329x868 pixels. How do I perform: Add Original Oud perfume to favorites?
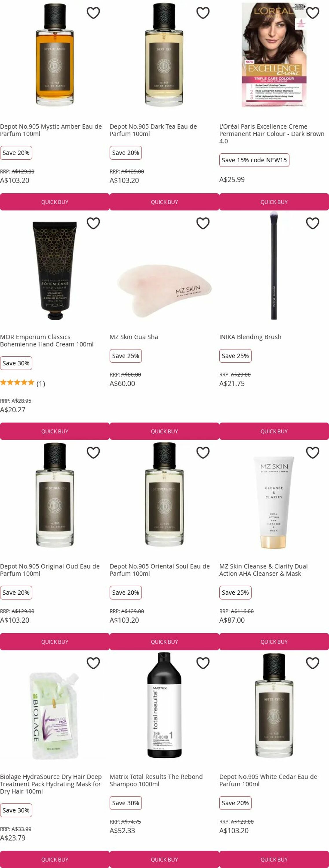[93, 453]
